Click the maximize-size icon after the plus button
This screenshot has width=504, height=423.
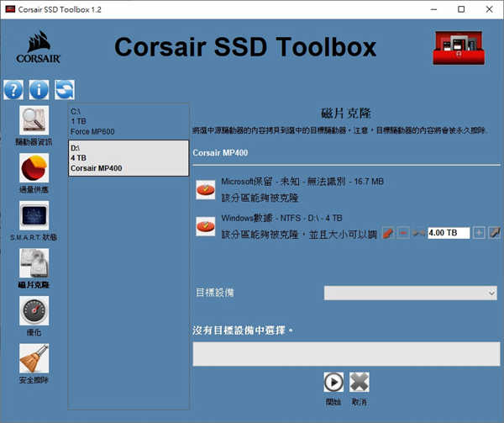[495, 233]
